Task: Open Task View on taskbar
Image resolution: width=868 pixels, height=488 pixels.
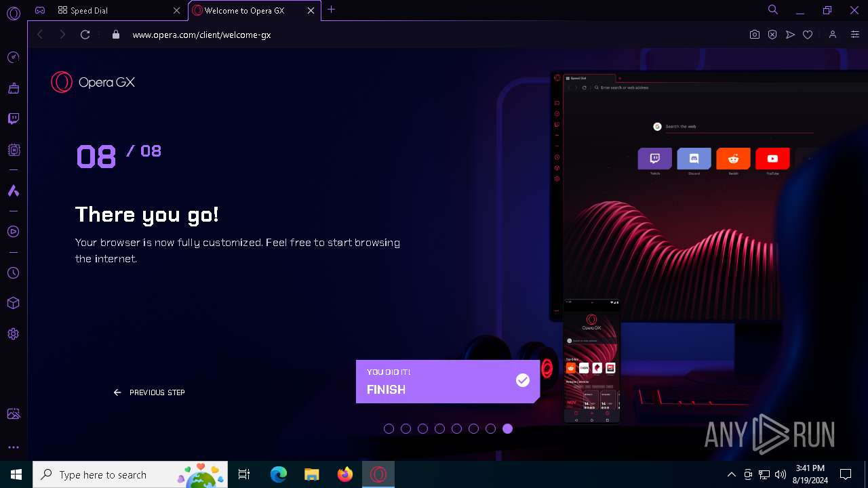Action: pyautogui.click(x=244, y=474)
